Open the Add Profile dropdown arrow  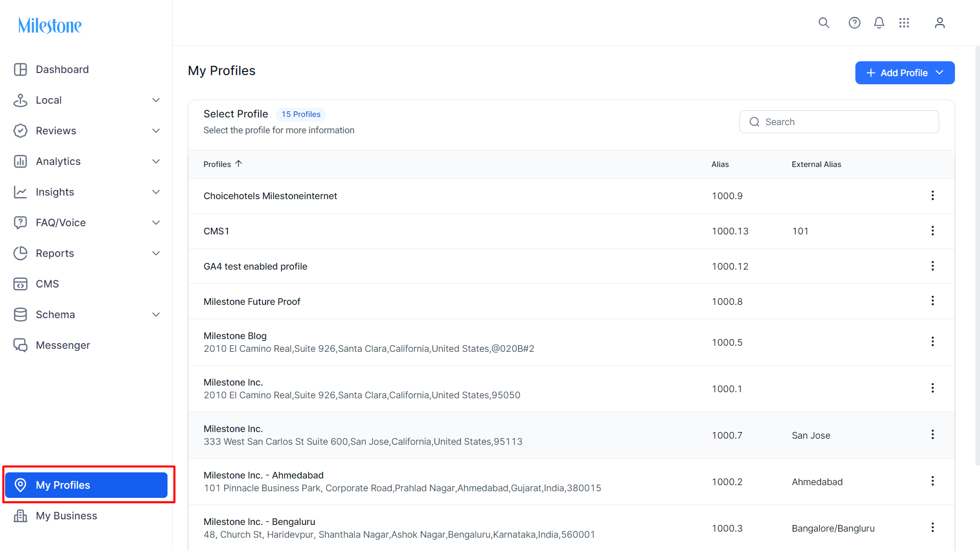[940, 73]
